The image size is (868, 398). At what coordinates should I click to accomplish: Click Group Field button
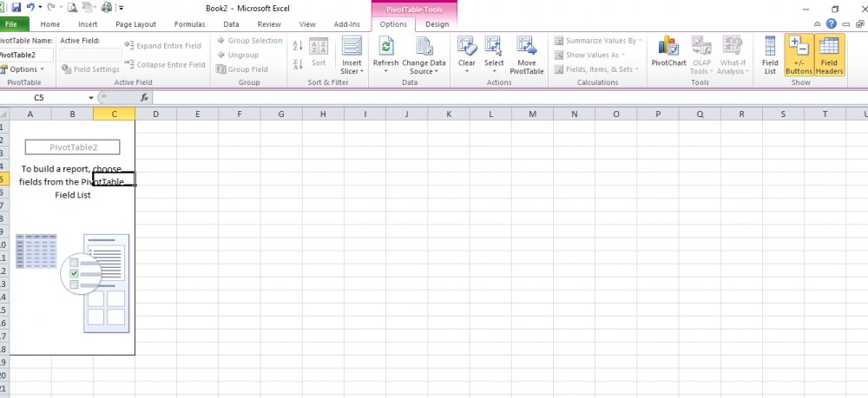(x=242, y=69)
